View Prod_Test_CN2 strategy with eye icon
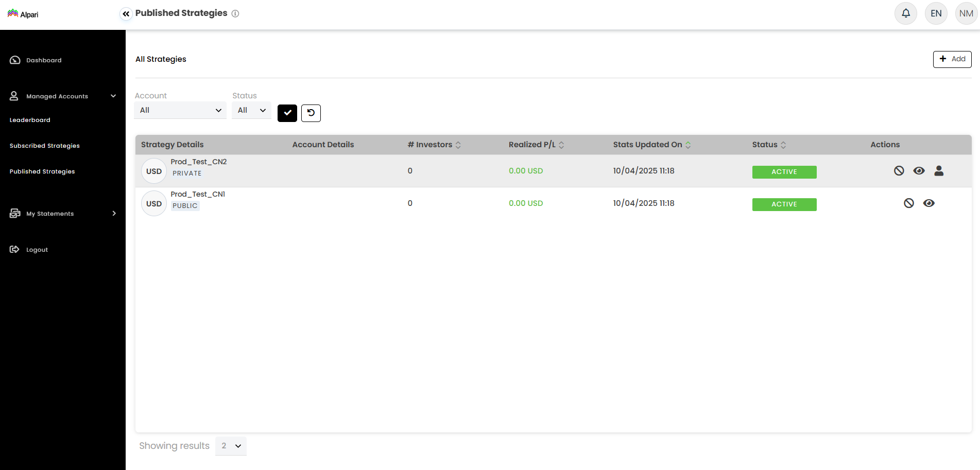Image resolution: width=980 pixels, height=470 pixels. tap(919, 171)
